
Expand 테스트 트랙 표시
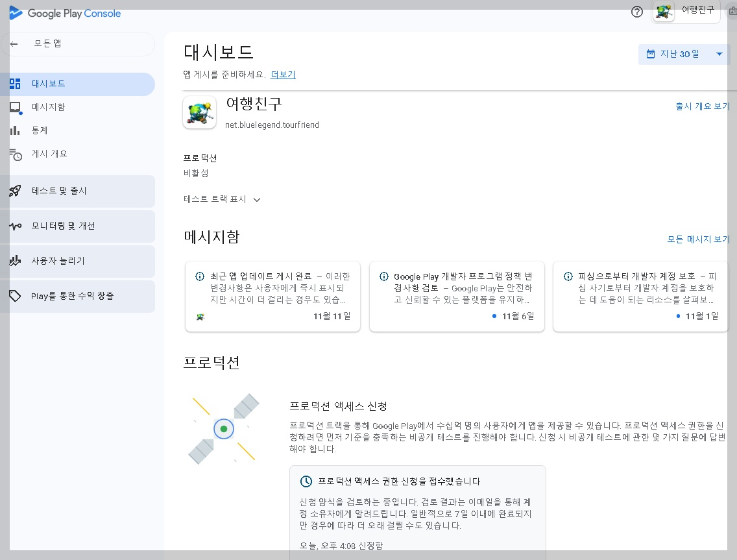tap(222, 199)
